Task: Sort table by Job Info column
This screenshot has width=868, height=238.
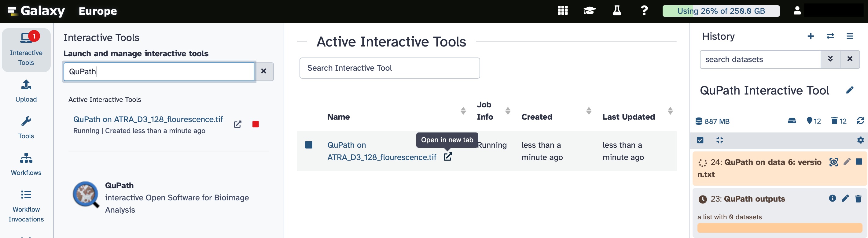Action: click(x=508, y=110)
